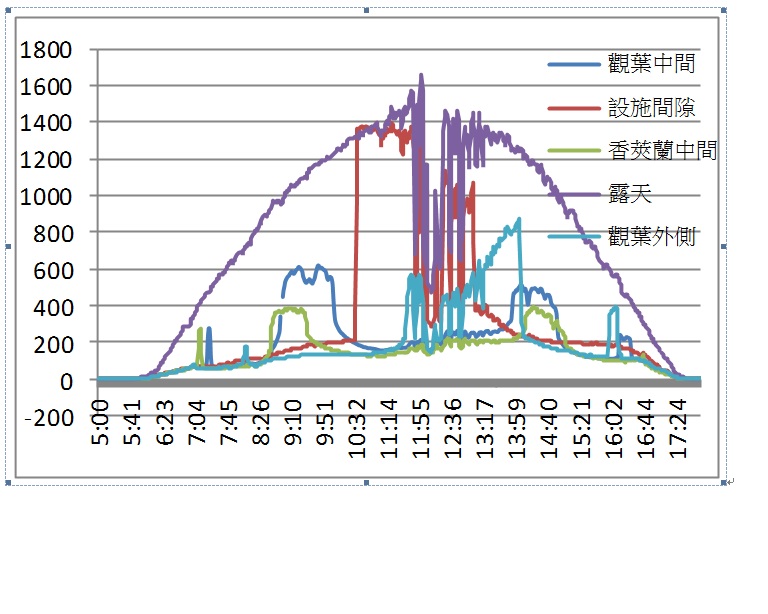Image resolution: width=768 pixels, height=614 pixels.
Task: Click the x-axis time label 11:14
Action: click(x=389, y=428)
